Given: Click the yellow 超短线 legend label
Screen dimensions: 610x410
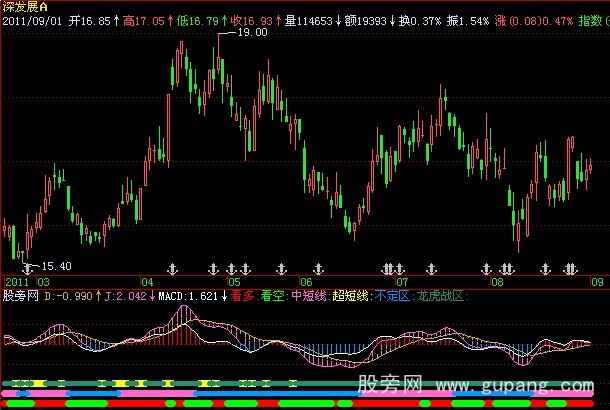Looking at the screenshot, I should (350, 296).
